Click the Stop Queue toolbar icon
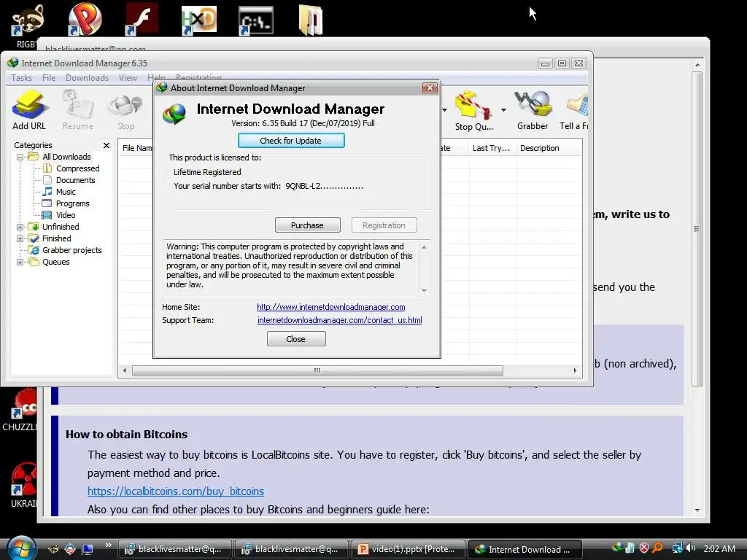747x560 pixels. click(x=473, y=111)
